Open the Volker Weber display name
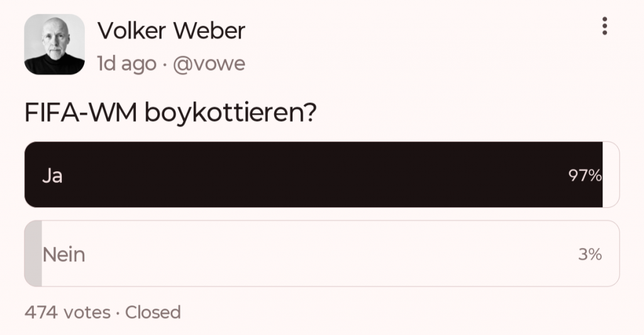 pyautogui.click(x=171, y=30)
